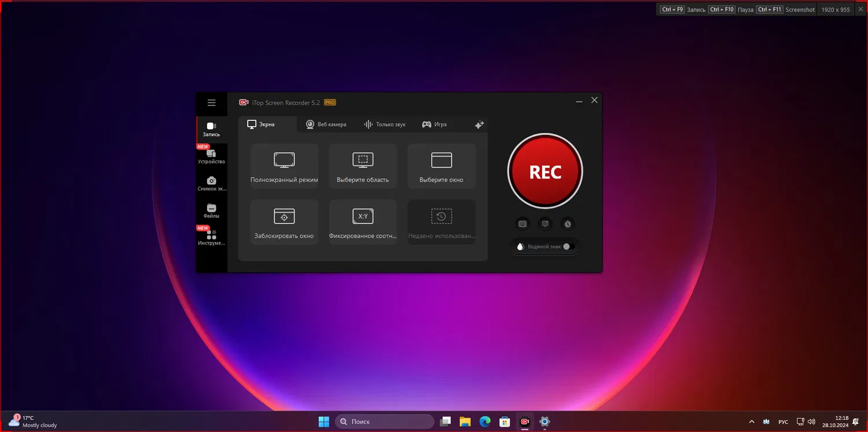Image resolution: width=868 pixels, height=432 pixels.
Task: Open the Снимок экрана tool in sidebar
Action: (211, 182)
